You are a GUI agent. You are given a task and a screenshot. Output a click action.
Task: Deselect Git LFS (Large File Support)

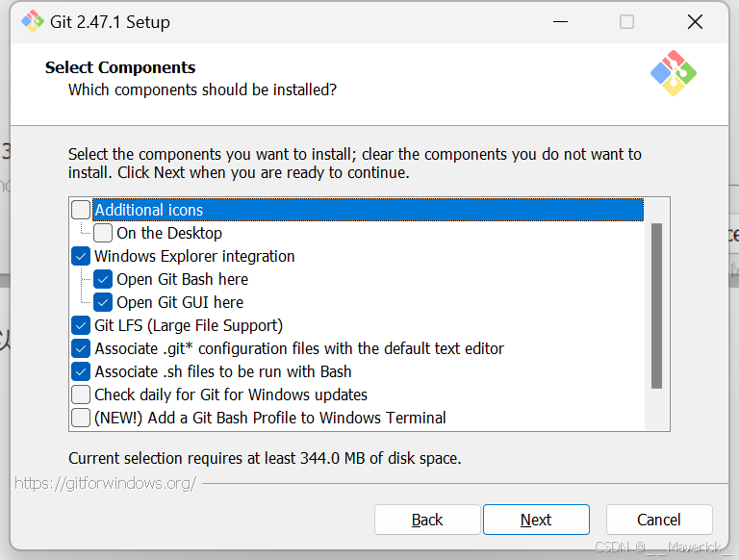pos(81,325)
